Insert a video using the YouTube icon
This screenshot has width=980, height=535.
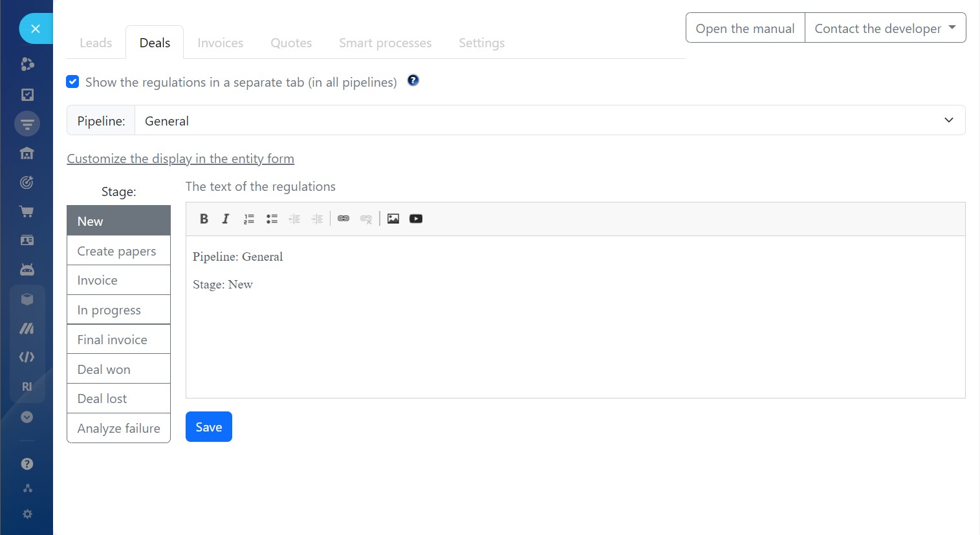416,219
